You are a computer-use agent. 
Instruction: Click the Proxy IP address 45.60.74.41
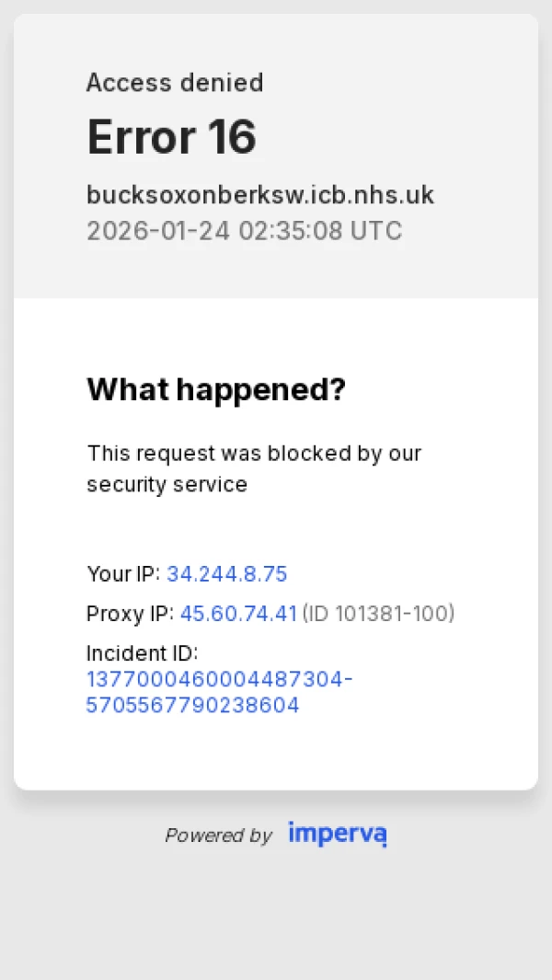pyautogui.click(x=238, y=614)
